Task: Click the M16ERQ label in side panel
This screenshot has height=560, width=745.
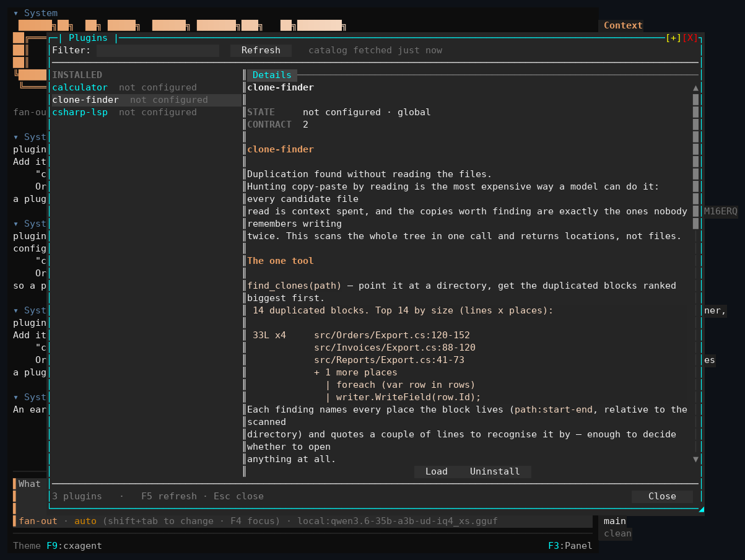Action: pyautogui.click(x=721, y=211)
